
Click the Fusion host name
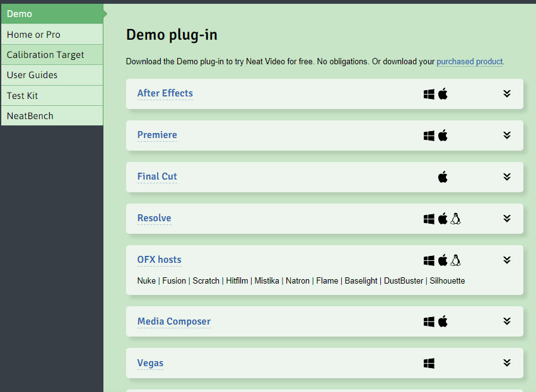(174, 280)
